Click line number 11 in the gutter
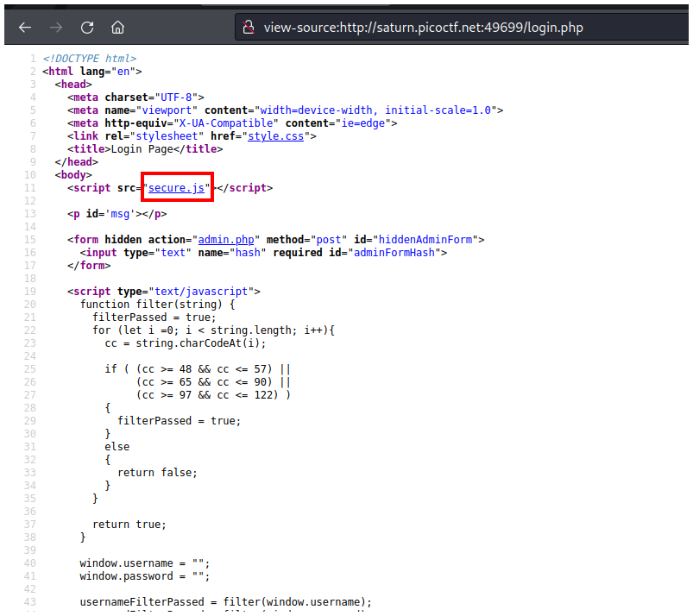The height and width of the screenshot is (616, 693). tap(30, 187)
